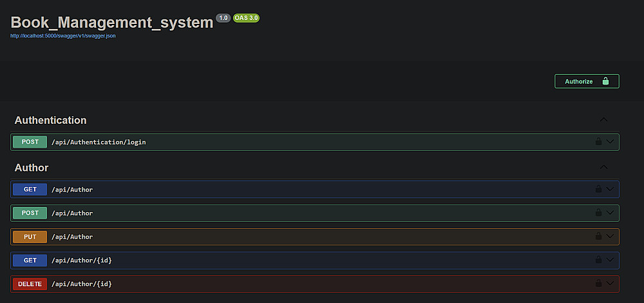Image resolution: width=644 pixels, height=303 pixels.
Task: Open the swagger.json link
Action: [x=63, y=36]
